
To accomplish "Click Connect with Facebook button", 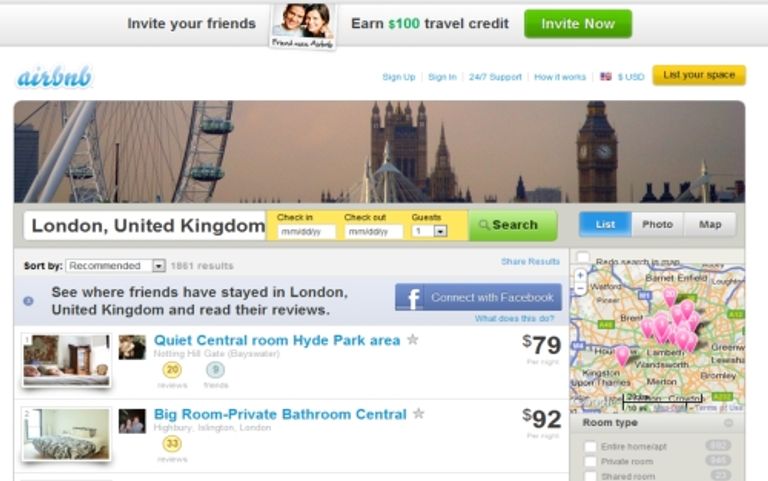I will tap(479, 297).
